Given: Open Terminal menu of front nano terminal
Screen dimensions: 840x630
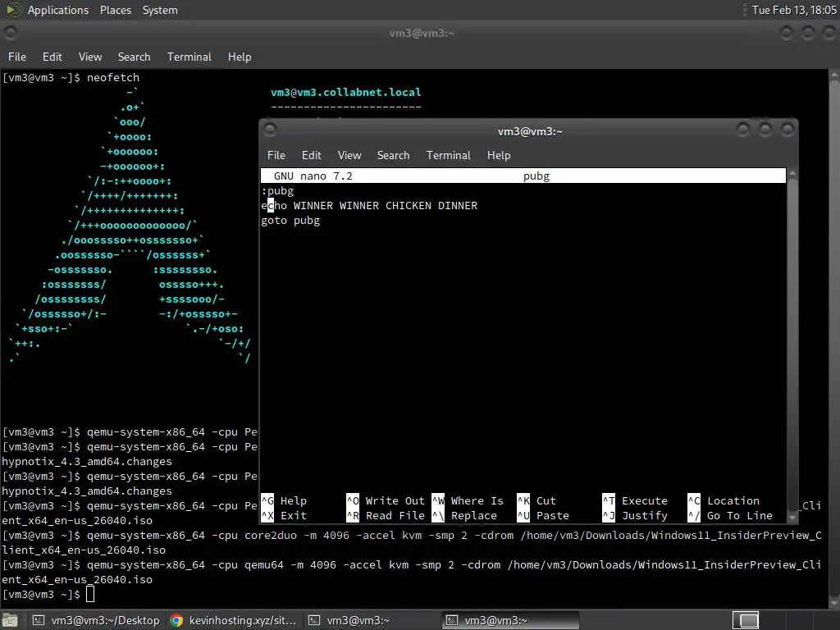Looking at the screenshot, I should [x=449, y=155].
